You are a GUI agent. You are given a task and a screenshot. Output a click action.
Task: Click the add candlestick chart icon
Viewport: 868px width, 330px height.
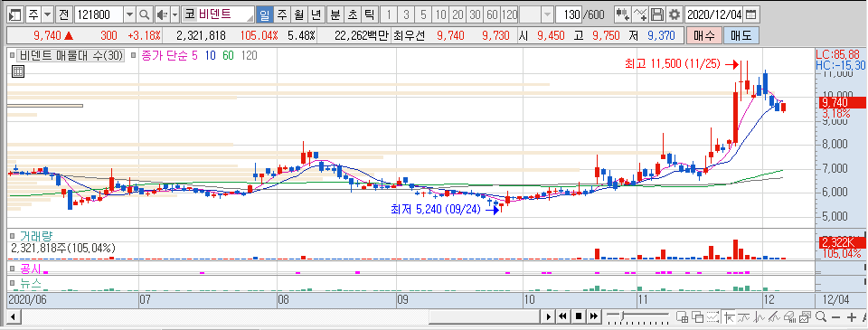(x=622, y=14)
